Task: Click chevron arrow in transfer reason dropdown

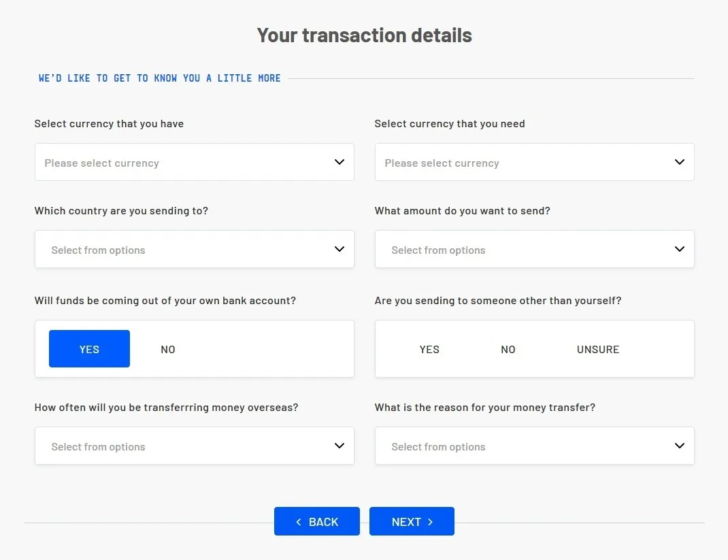Action: [x=679, y=446]
